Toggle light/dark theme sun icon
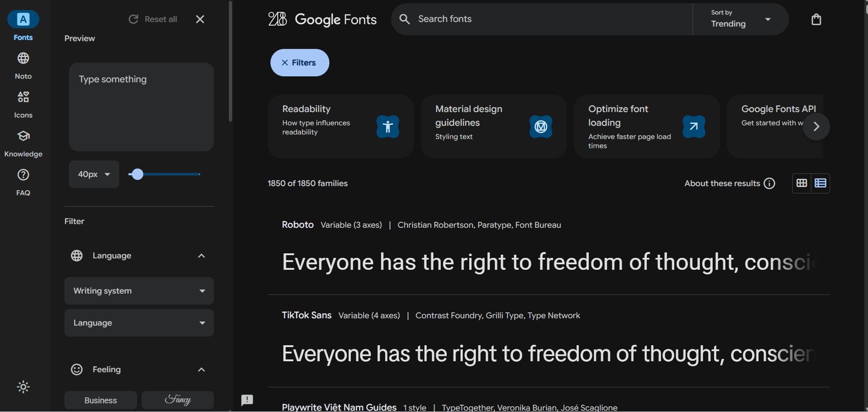This screenshot has width=868, height=412. [x=23, y=387]
